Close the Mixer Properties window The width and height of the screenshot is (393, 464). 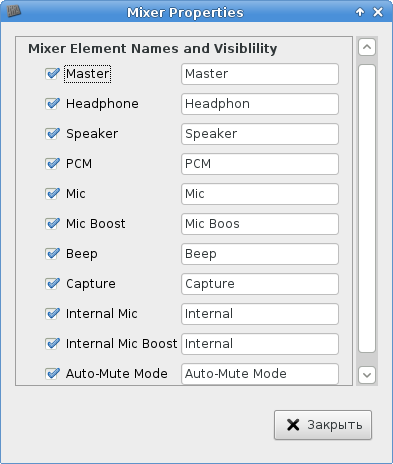coord(378,12)
